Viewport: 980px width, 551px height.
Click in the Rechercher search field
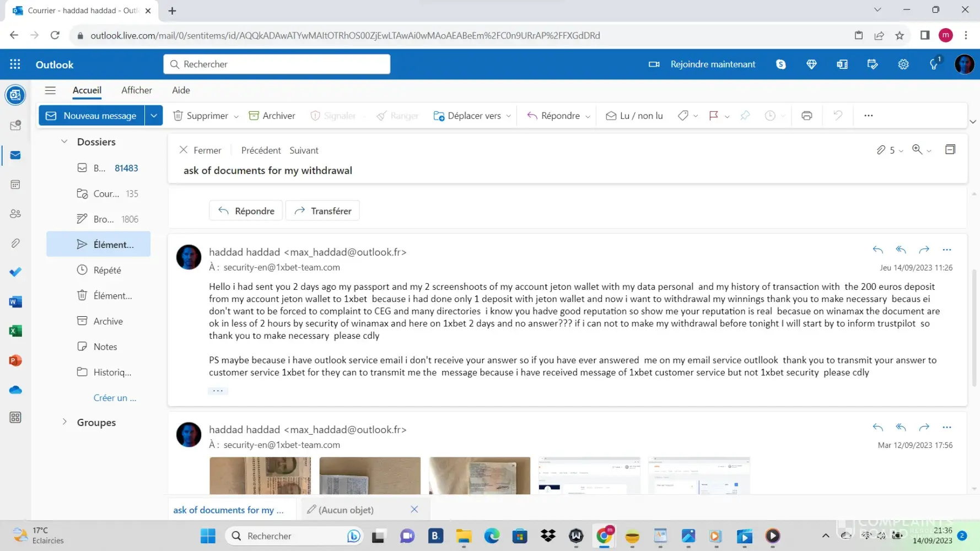point(277,64)
